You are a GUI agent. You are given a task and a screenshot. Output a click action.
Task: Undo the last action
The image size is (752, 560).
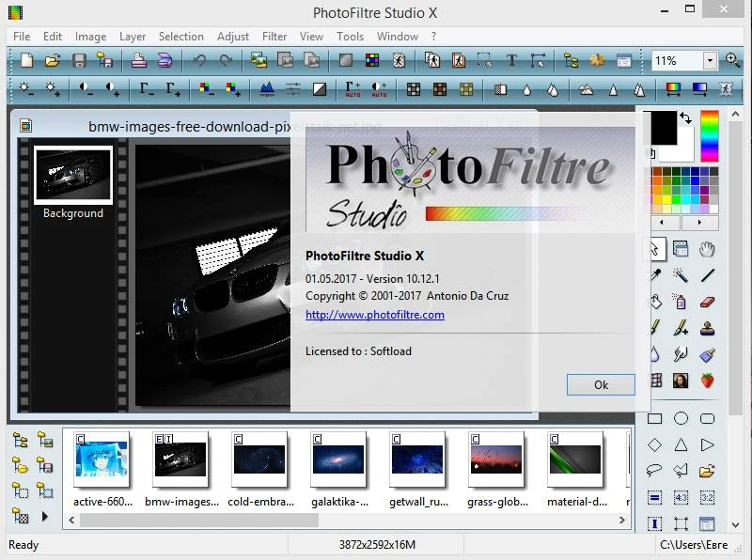pos(199,61)
